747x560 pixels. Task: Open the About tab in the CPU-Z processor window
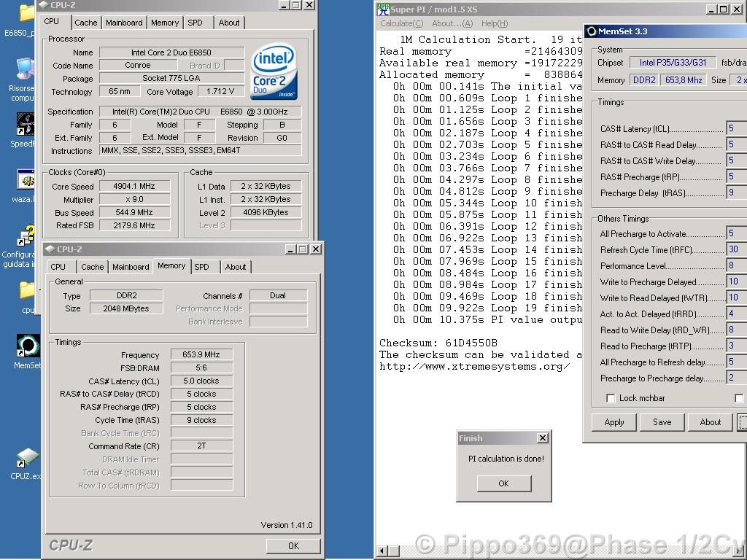point(229,23)
